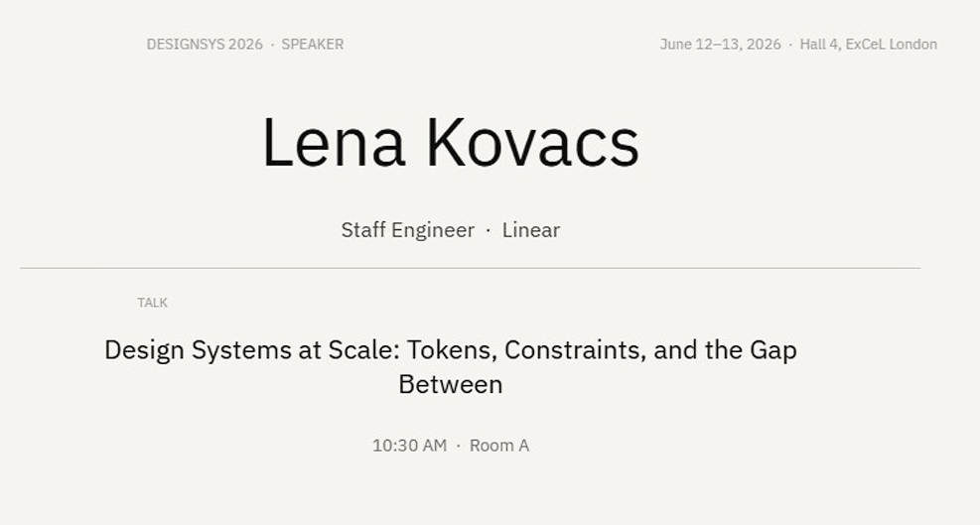Click the word Tokens in the title
The width and height of the screenshot is (980, 525).
[x=452, y=350]
